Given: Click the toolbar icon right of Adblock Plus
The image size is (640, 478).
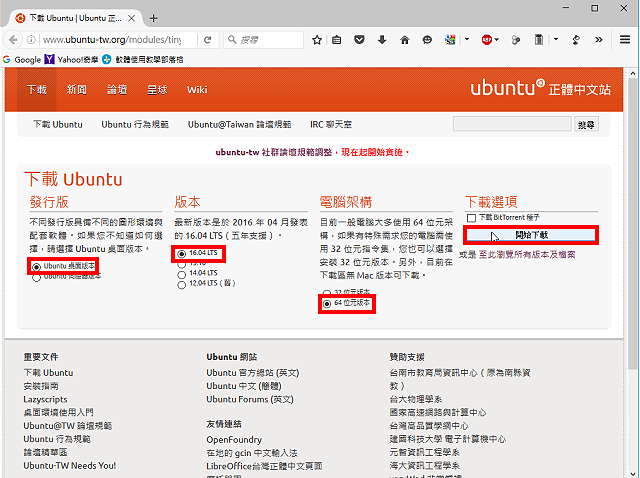Looking at the screenshot, I should pos(516,40).
